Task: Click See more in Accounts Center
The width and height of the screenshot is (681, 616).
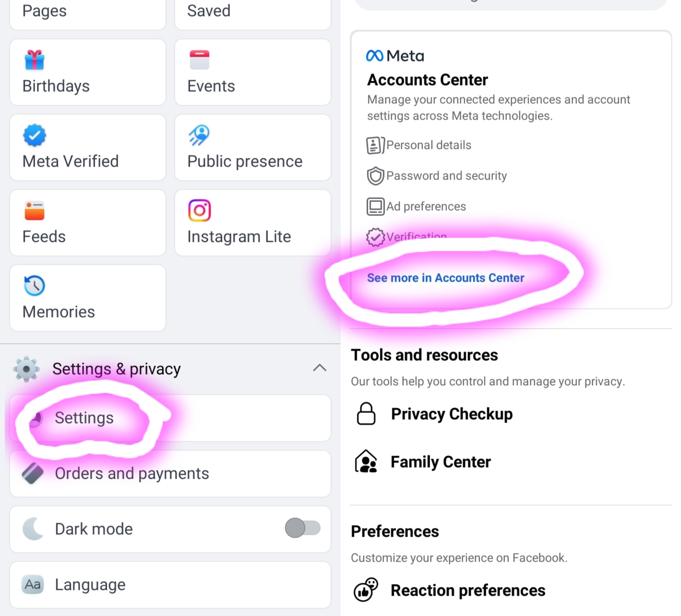Action: tap(445, 278)
